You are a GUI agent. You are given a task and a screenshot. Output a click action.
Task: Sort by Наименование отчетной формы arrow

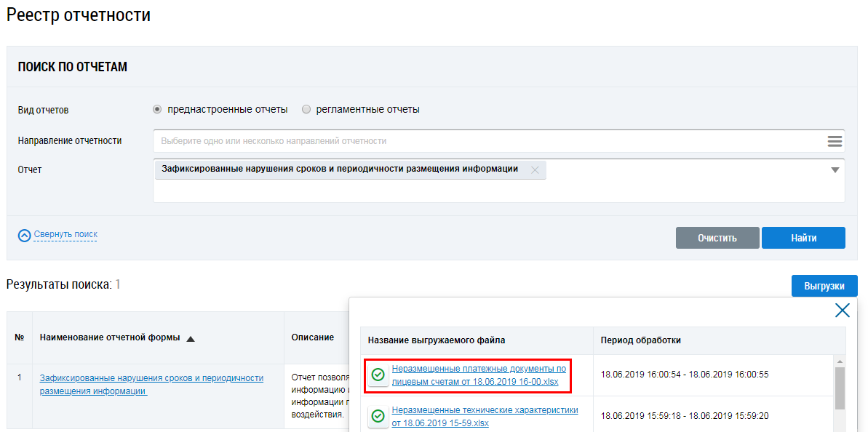tap(191, 338)
